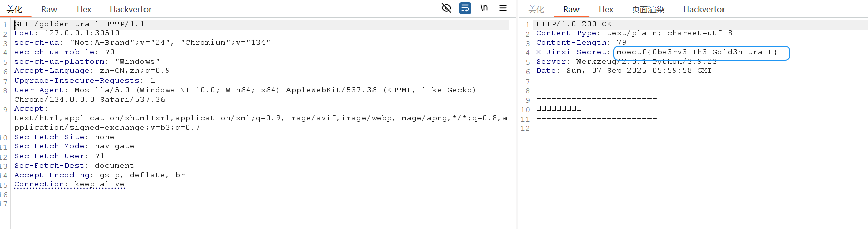Image resolution: width=868 pixels, height=229 pixels.
Task: Click the GET /golden_trail request line
Action: click(x=80, y=24)
